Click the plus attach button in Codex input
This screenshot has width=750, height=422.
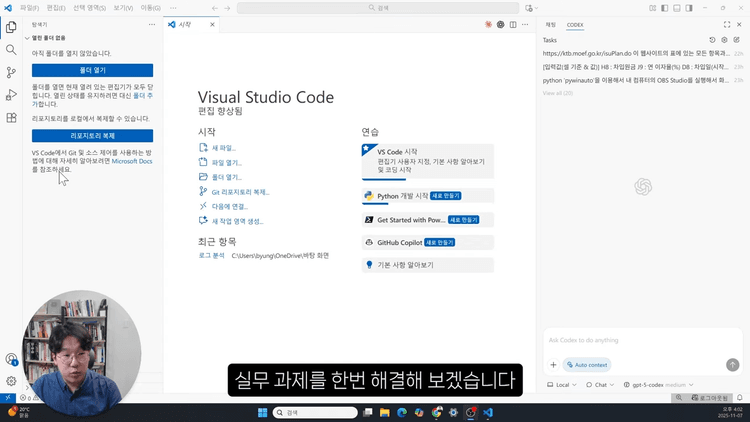[x=553, y=365]
